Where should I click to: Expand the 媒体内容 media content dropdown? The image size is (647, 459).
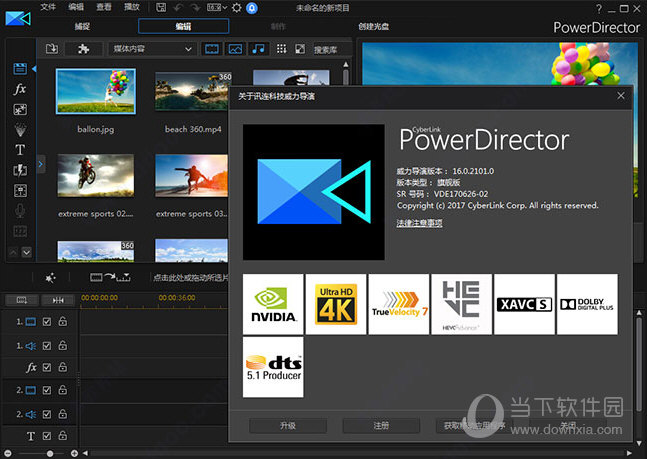tap(151, 48)
